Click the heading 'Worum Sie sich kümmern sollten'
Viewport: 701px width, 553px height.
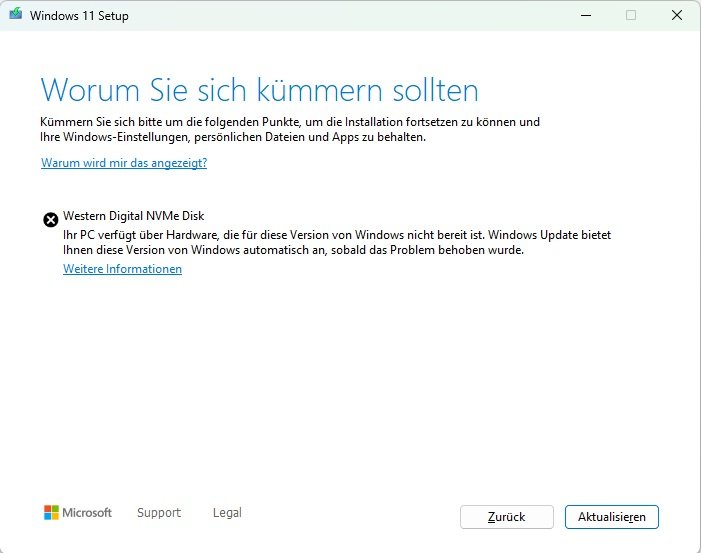click(259, 90)
